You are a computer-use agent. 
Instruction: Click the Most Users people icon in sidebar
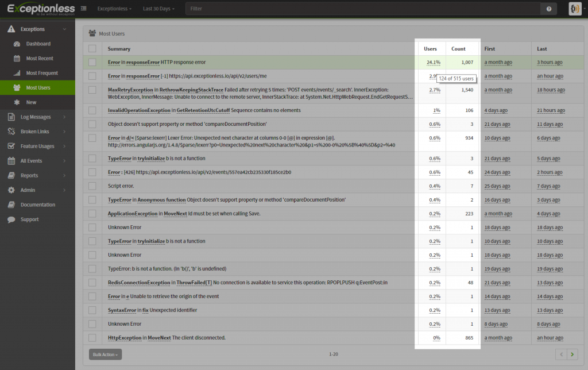tap(17, 88)
